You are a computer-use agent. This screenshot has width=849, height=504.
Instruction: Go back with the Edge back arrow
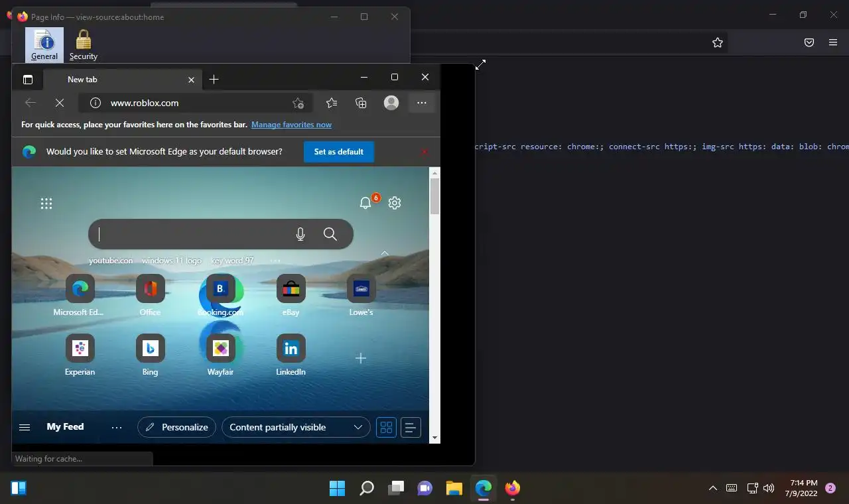(x=30, y=103)
